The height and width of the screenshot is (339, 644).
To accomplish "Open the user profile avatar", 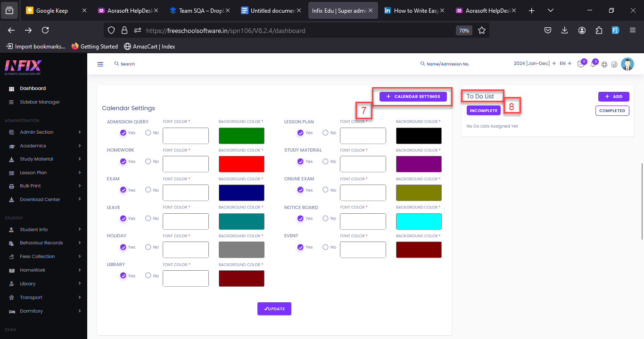I will [627, 64].
